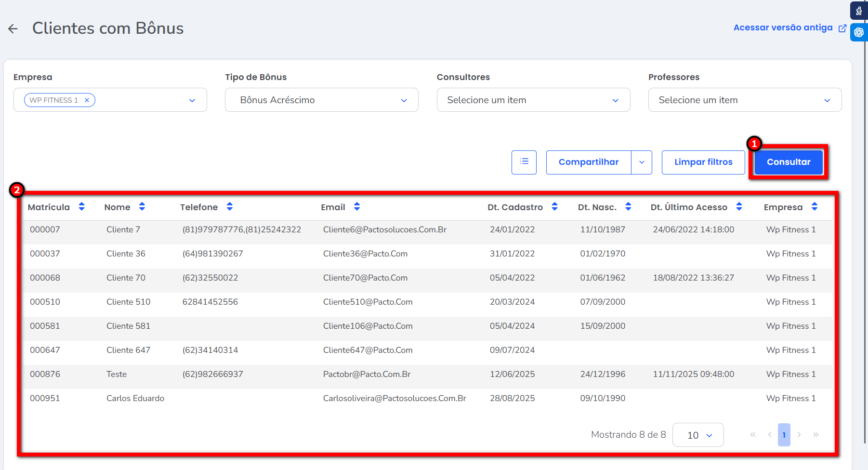
Task: Remove WP FITNESS 1 chip from Empresa
Action: tap(87, 100)
